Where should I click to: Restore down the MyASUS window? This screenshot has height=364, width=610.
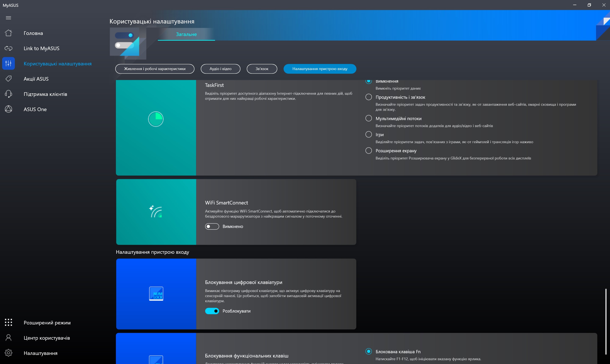point(589,5)
